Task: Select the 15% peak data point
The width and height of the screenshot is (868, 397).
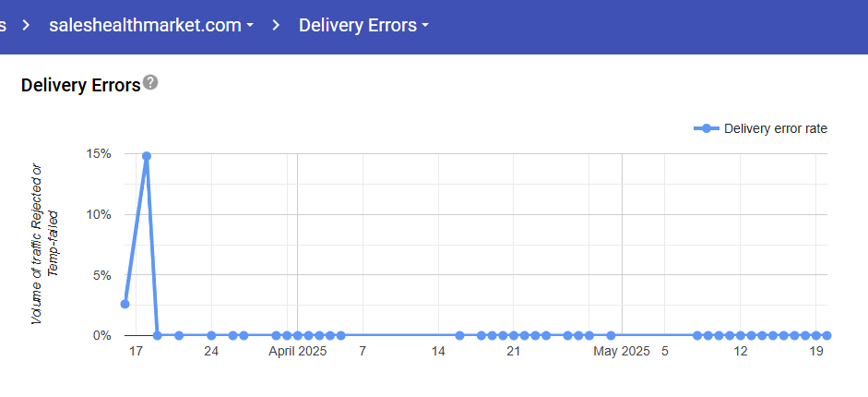Action: [146, 156]
